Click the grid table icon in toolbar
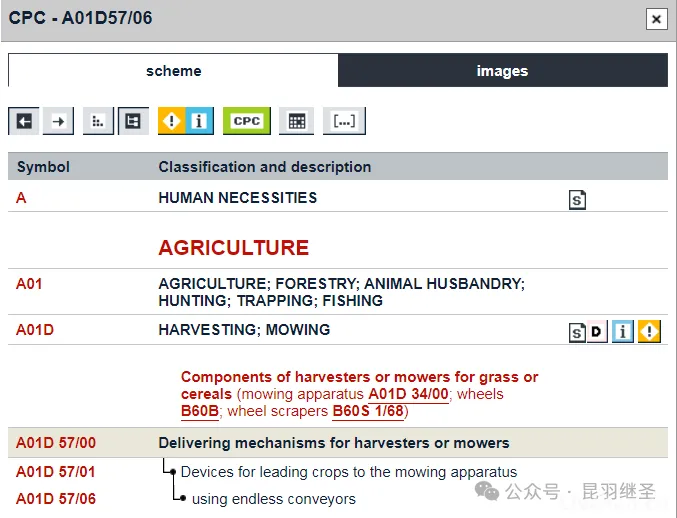 pos(296,121)
